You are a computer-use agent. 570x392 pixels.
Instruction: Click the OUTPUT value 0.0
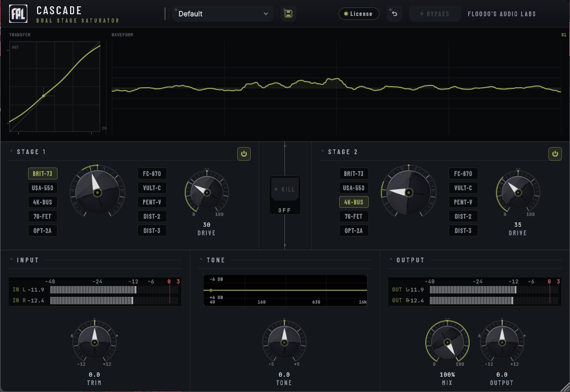[x=502, y=374]
